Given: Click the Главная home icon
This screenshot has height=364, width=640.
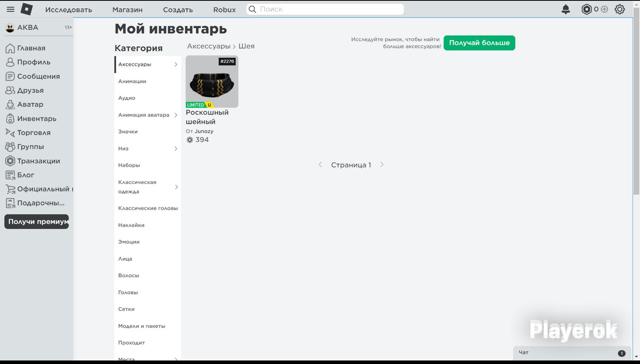Looking at the screenshot, I should point(10,48).
